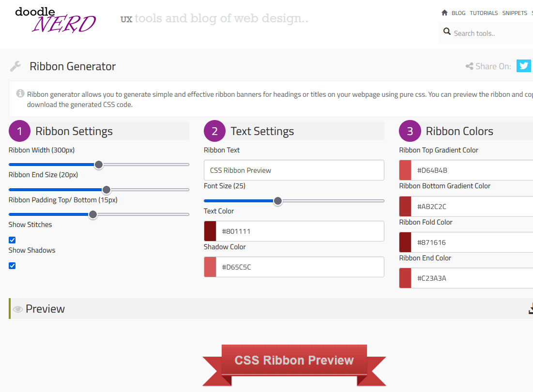Go to the SNIPPETS page
Image resolution: width=533 pixels, height=392 pixels.
click(x=515, y=13)
